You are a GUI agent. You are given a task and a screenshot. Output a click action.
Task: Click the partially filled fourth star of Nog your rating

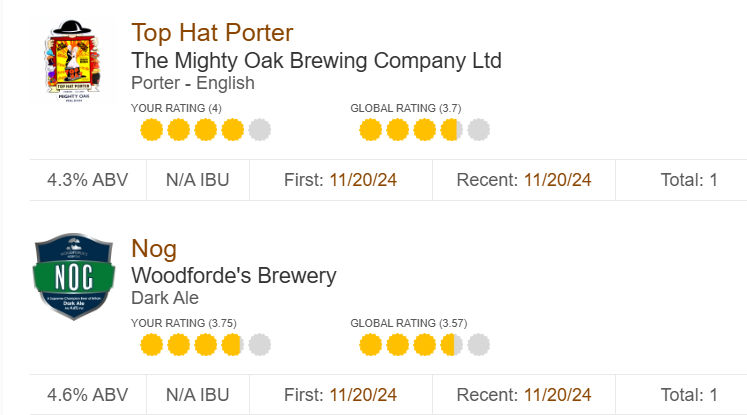tap(233, 346)
